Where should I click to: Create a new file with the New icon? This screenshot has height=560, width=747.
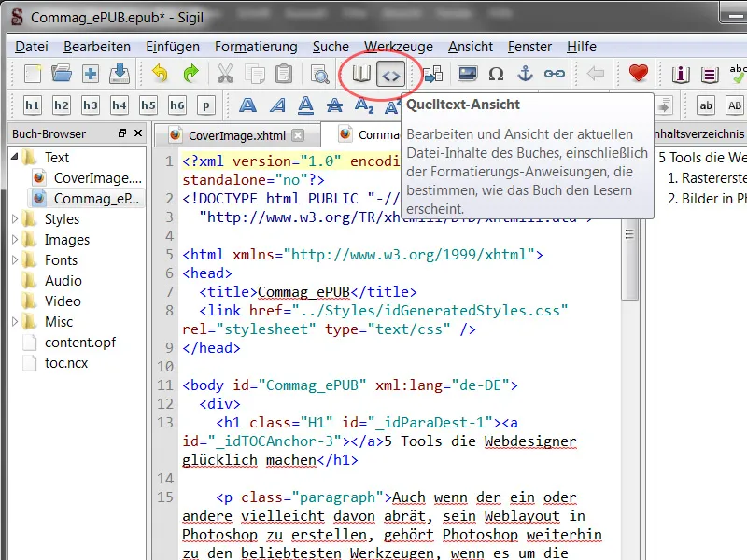click(33, 74)
